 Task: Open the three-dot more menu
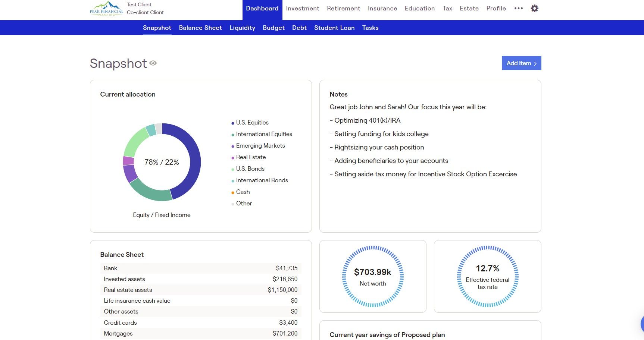pos(518,8)
